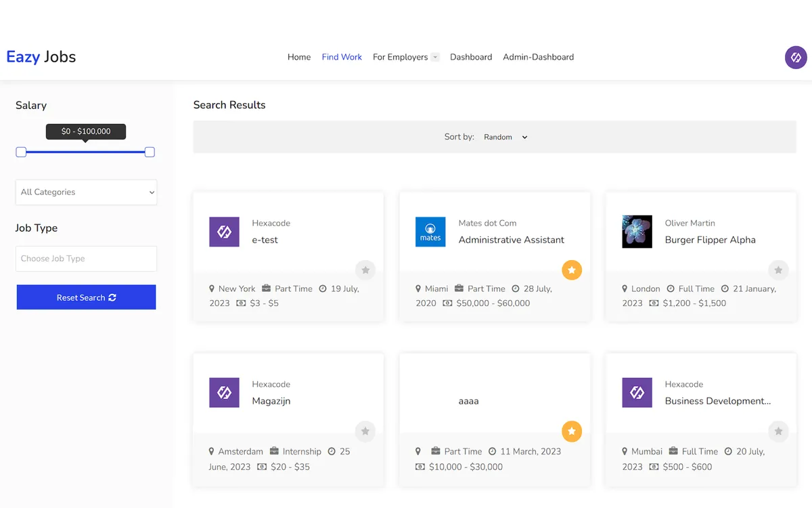Click the briefcase icon beside Internship
This screenshot has width=812, height=508.
pos(274,452)
